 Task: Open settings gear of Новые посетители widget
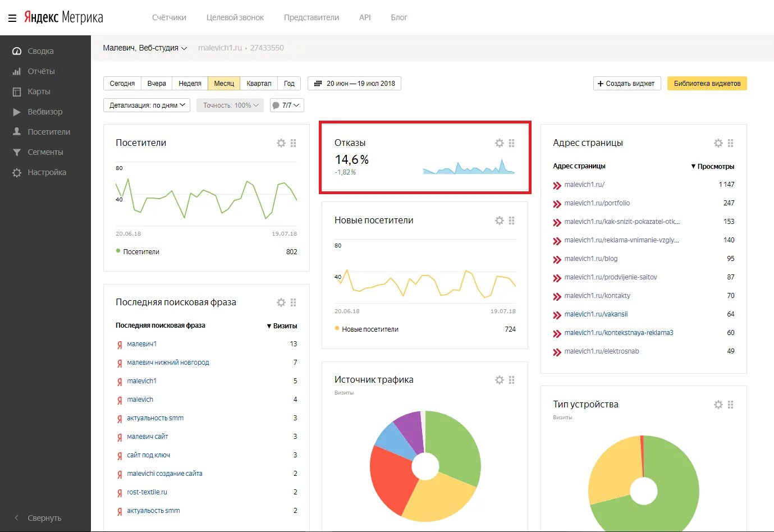point(500,221)
